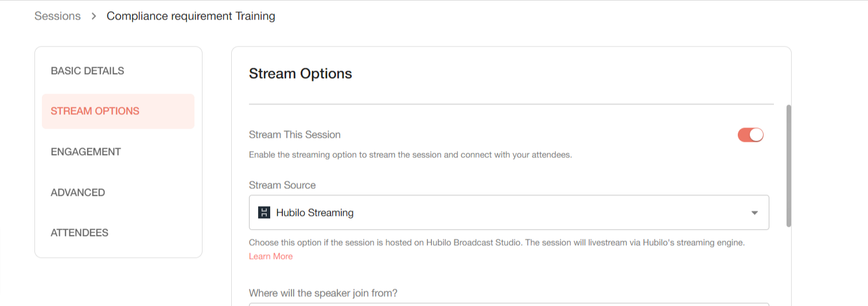Follow the Learn More link
The image size is (868, 306).
click(271, 256)
